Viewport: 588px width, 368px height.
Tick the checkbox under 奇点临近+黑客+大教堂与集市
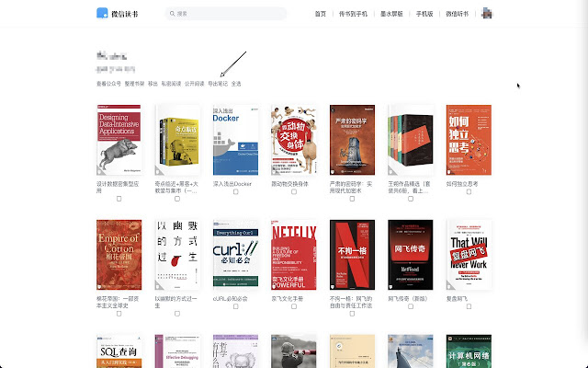[177, 199]
